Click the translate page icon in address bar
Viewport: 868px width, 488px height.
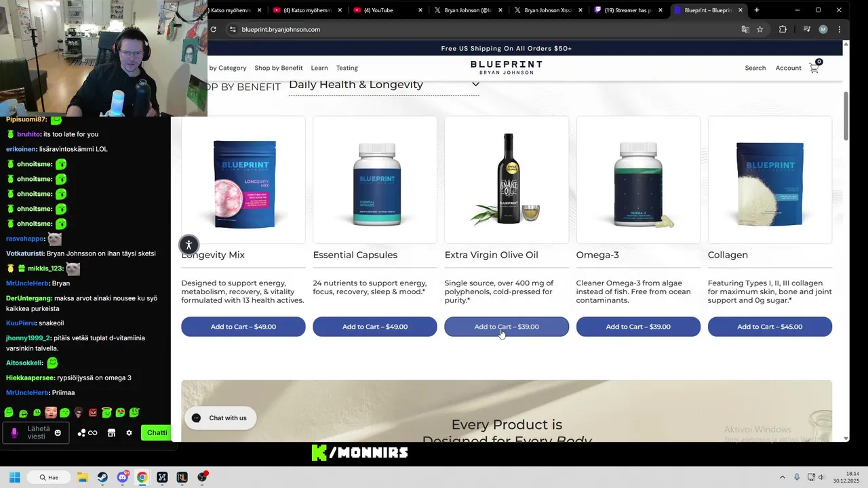click(x=745, y=29)
